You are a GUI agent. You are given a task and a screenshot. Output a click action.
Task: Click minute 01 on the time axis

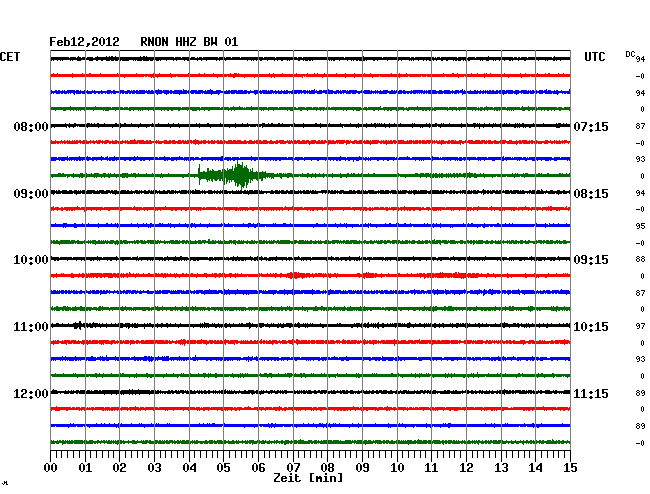85,468
